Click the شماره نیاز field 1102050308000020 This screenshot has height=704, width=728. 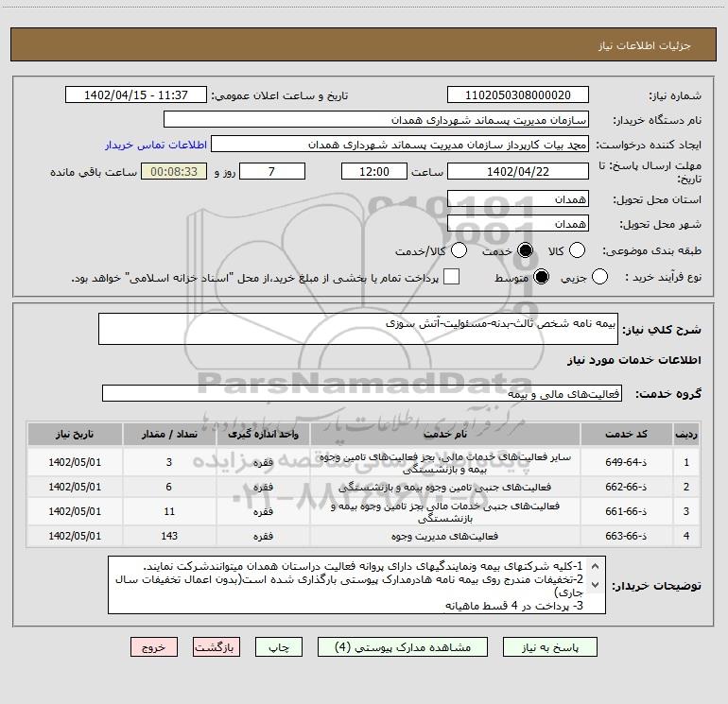pos(518,95)
